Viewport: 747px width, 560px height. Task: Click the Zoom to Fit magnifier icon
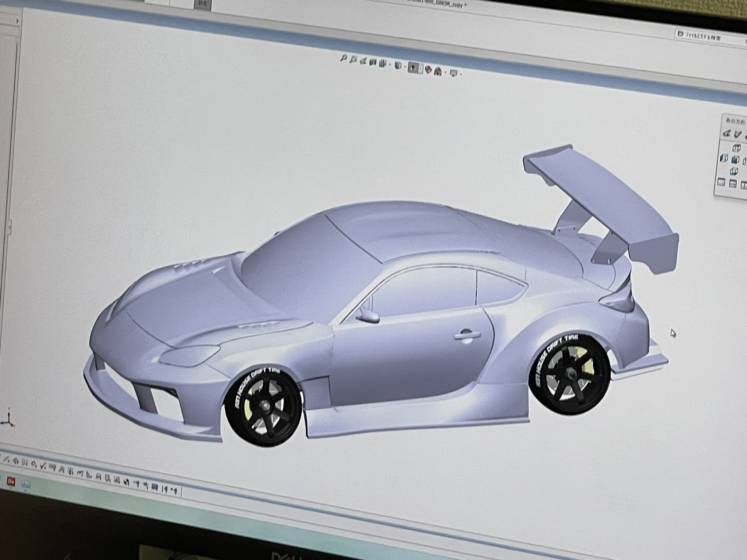click(343, 58)
